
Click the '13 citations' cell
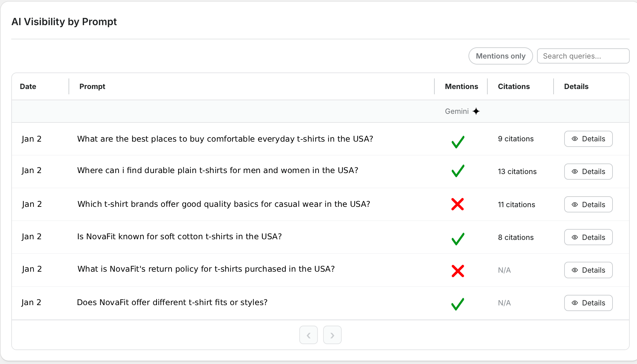pyautogui.click(x=517, y=171)
